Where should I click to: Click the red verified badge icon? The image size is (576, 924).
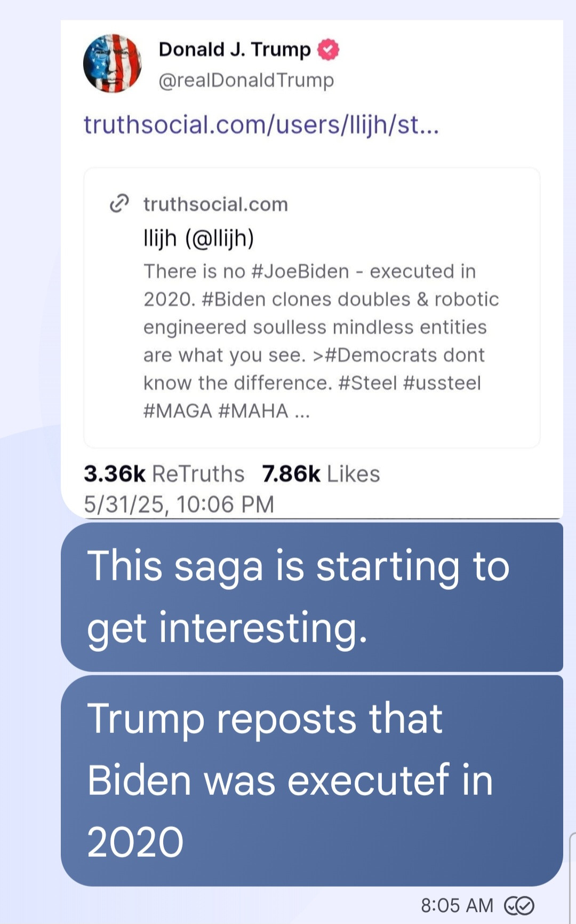click(328, 50)
